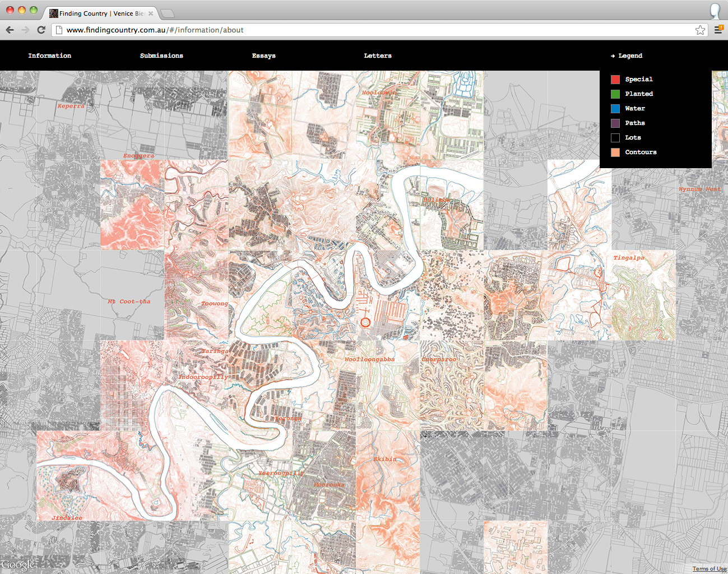This screenshot has height=574, width=728.
Task: Click the Yeronga map label
Action: pyautogui.click(x=288, y=419)
